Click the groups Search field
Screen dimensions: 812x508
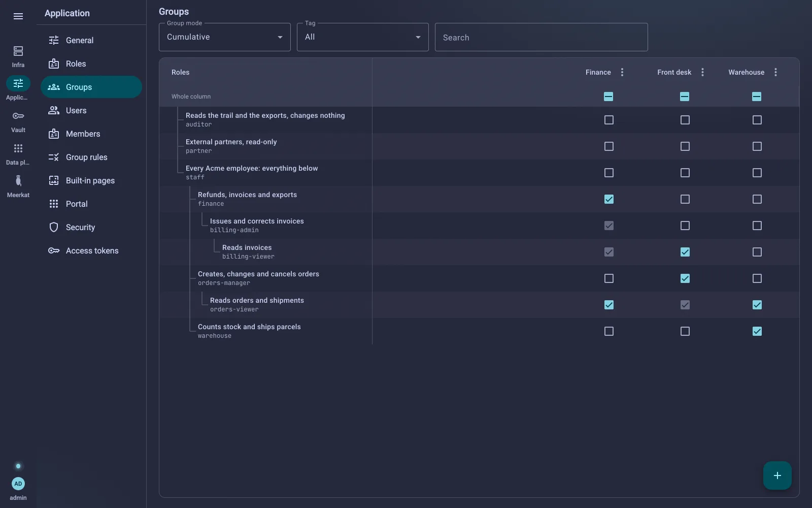tap(542, 37)
